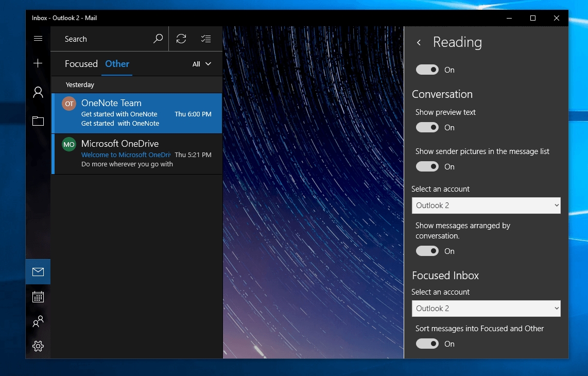Click the search magnifier icon
Image resolution: width=588 pixels, height=376 pixels.
coord(158,38)
